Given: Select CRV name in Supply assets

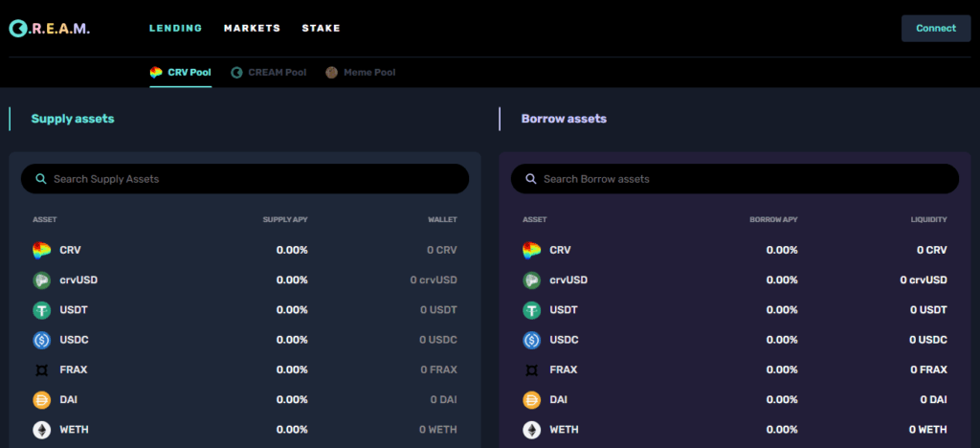Looking at the screenshot, I should coord(70,250).
